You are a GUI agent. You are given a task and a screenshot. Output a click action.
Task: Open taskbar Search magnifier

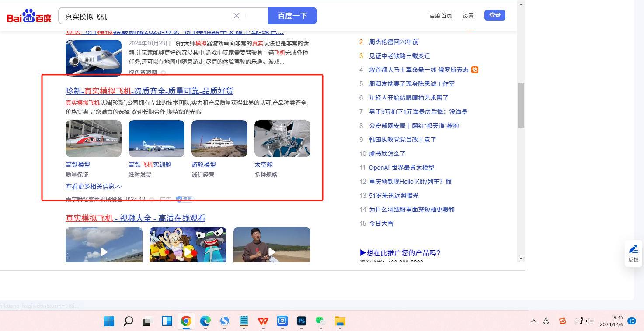tap(128, 321)
